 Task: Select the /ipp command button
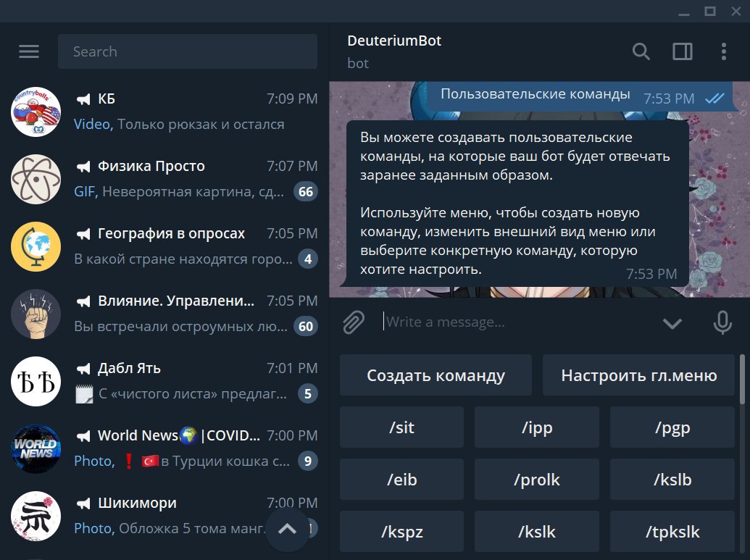tap(537, 427)
